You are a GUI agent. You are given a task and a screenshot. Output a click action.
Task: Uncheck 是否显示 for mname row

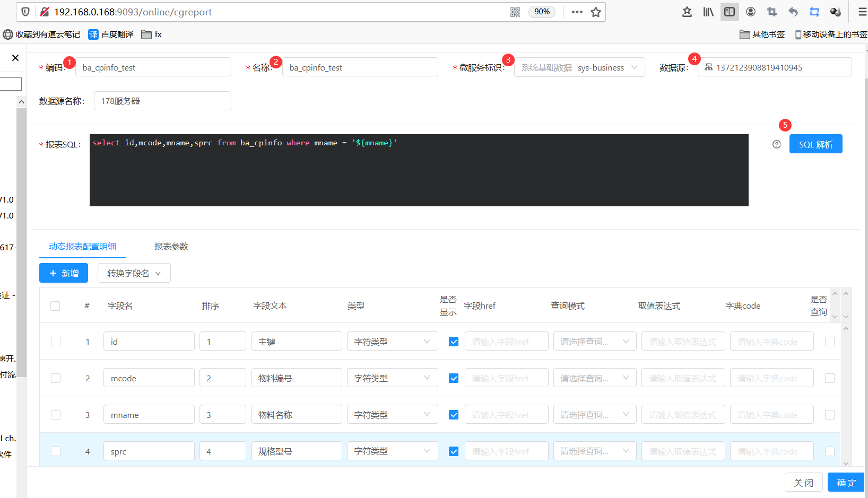tap(454, 415)
